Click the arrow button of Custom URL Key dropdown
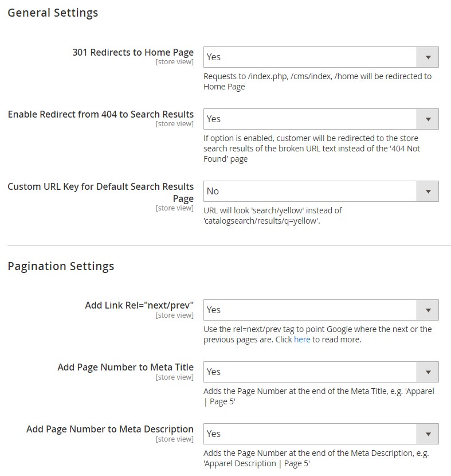Viewport: 451px width, 476px height. (428, 191)
